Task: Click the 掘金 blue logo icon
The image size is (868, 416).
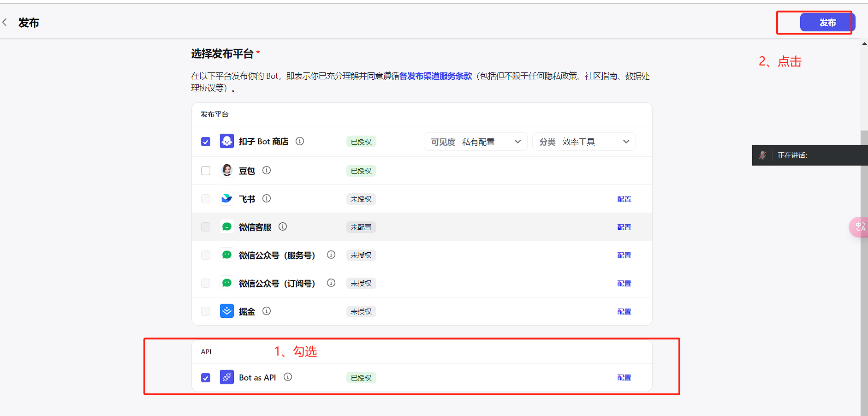Action: tap(227, 311)
